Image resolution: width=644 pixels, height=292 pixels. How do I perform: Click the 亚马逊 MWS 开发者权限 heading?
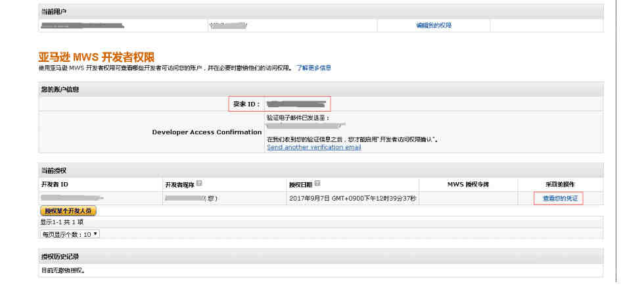(x=97, y=57)
